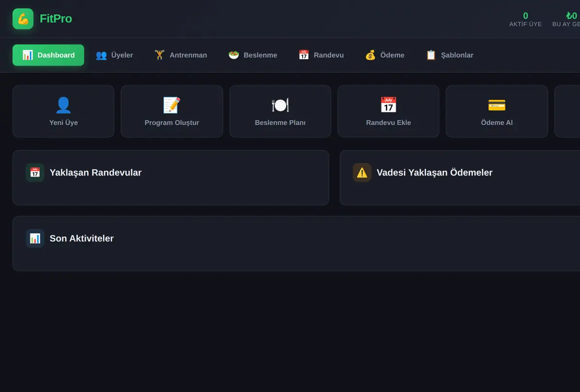Click the Program Oluştur notepad icon

click(x=172, y=105)
